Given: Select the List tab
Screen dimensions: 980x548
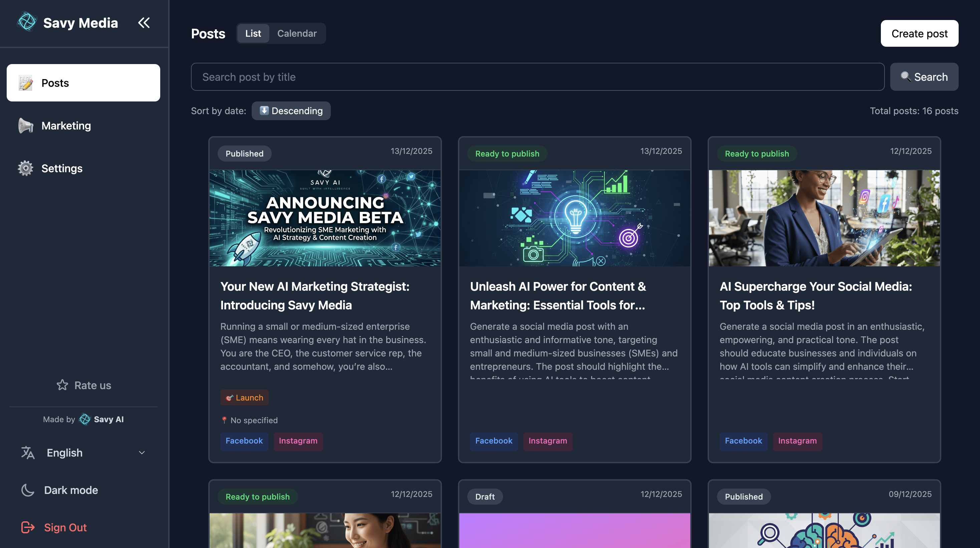Looking at the screenshot, I should 253,33.
